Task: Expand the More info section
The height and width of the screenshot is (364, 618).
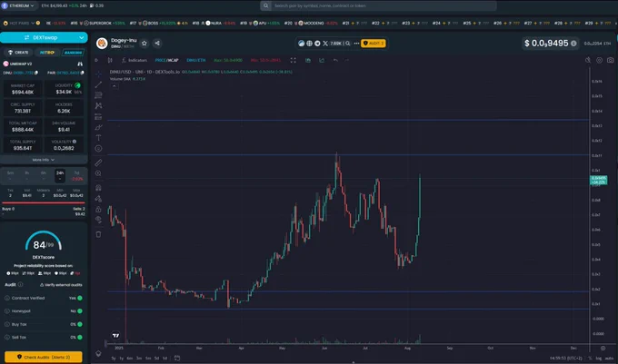Action: (44, 160)
